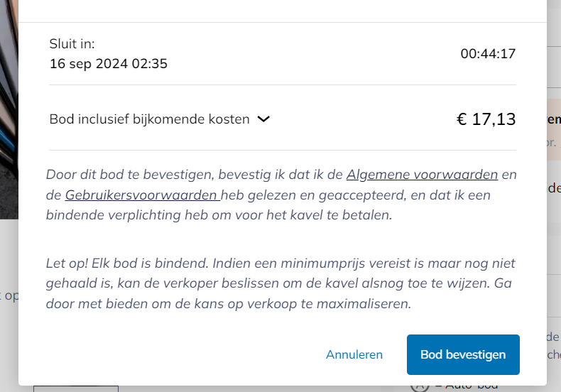Select the € 17,13 total amount
The height and width of the screenshot is (392, 561).
coord(486,119)
